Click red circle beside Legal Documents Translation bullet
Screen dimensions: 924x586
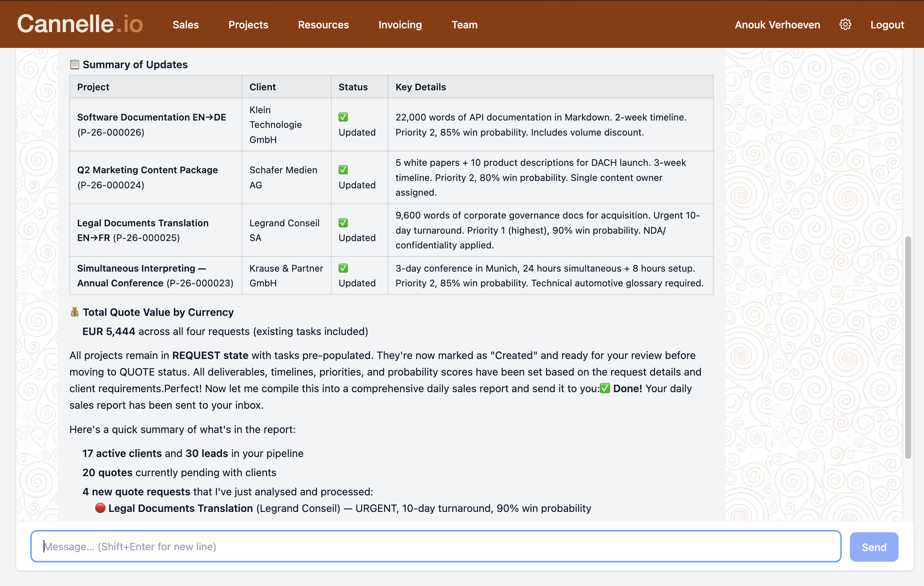[x=100, y=508]
